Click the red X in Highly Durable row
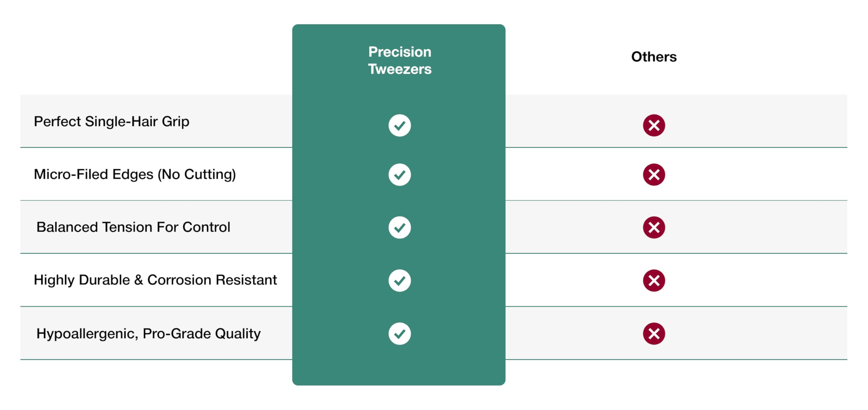This screenshot has height=410, width=868. tap(653, 280)
